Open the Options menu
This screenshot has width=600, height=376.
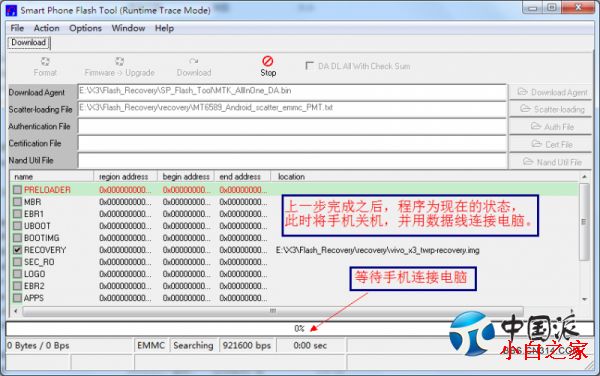tap(85, 28)
